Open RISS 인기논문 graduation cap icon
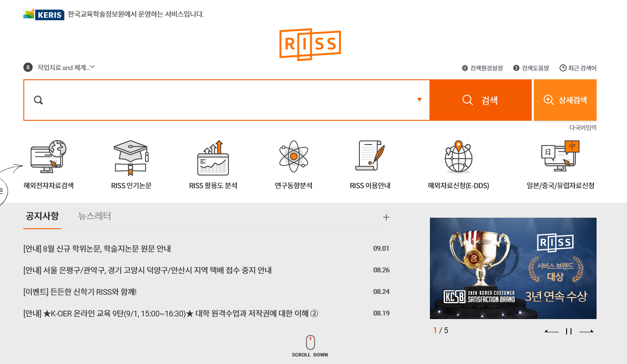This screenshot has width=627, height=364. pyautogui.click(x=131, y=157)
